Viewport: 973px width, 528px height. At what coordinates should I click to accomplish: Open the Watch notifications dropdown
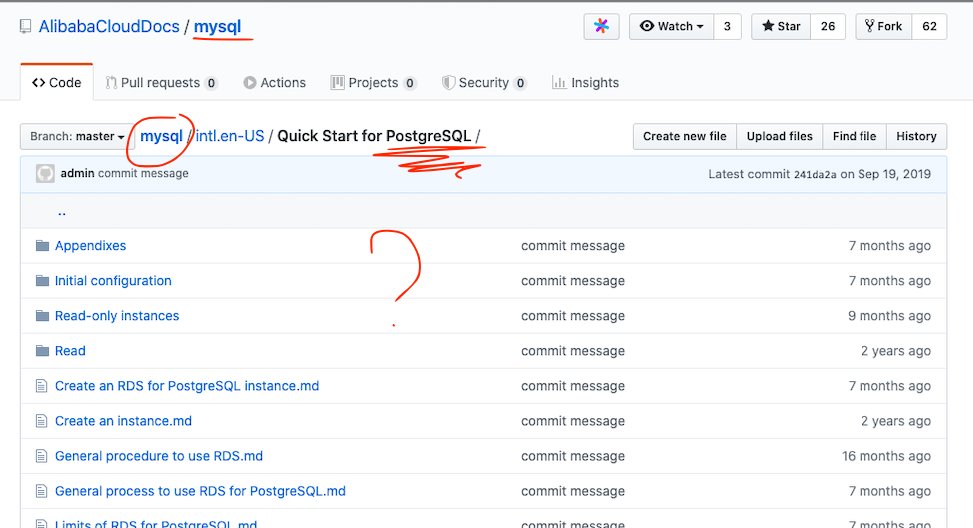[671, 26]
